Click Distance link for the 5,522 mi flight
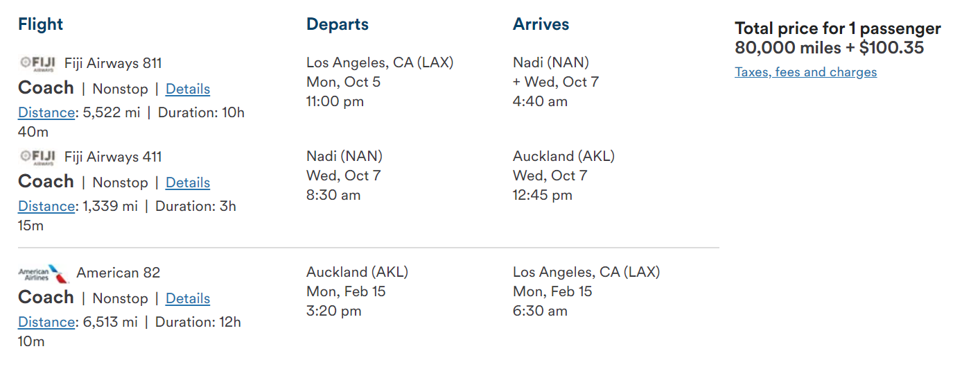Screen dimensions: 980x367 coord(46,112)
